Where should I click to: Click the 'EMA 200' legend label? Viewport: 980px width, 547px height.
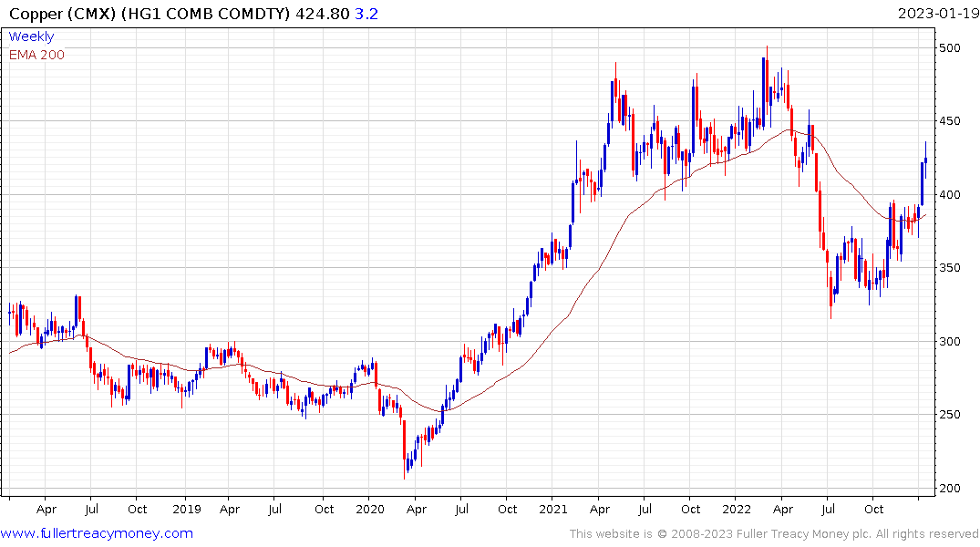click(x=36, y=55)
